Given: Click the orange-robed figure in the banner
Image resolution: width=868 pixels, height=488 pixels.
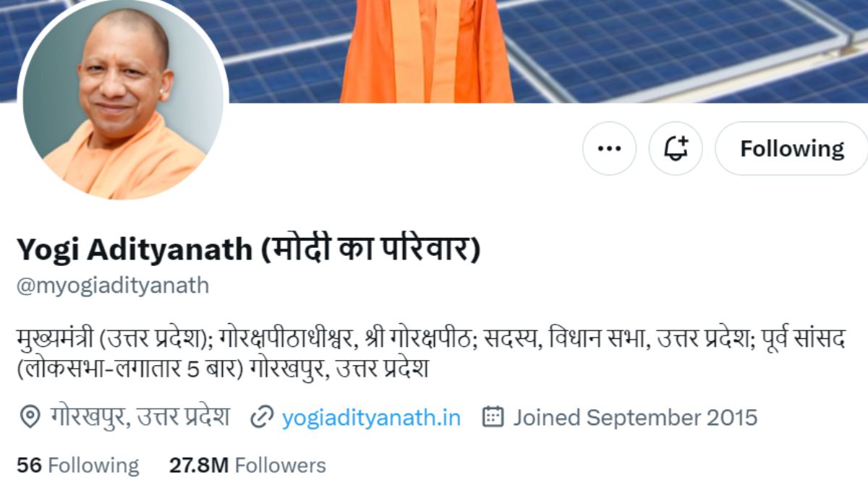Looking at the screenshot, I should point(427,51).
